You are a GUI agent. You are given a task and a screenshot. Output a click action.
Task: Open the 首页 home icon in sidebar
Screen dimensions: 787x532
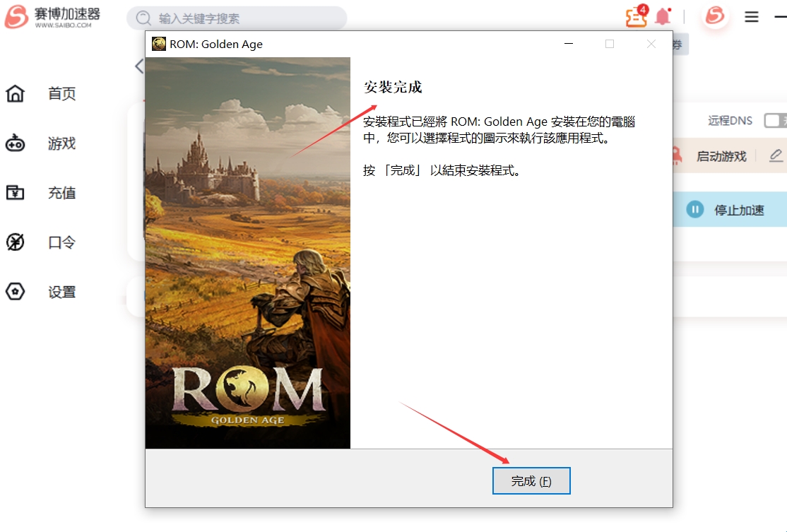pos(15,93)
